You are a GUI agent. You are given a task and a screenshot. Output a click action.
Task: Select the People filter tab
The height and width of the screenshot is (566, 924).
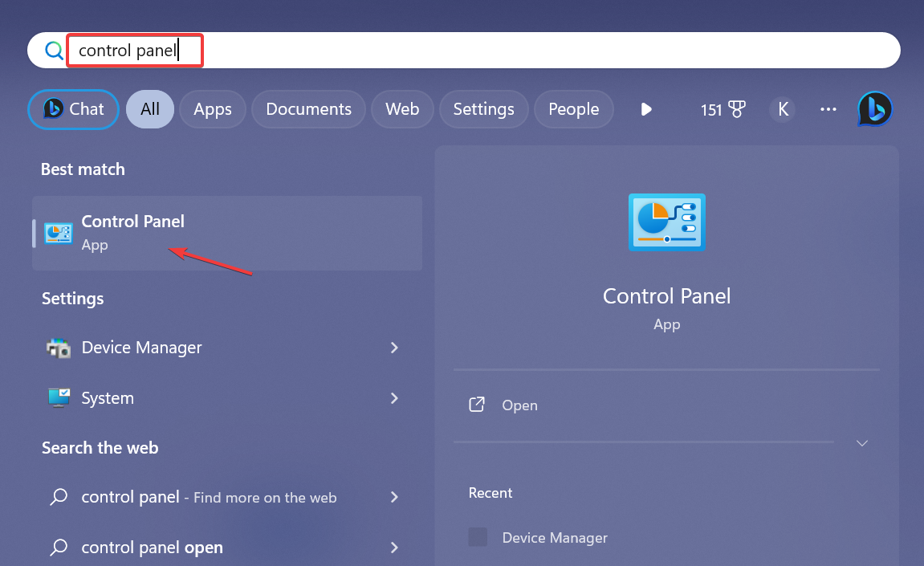[x=573, y=108]
